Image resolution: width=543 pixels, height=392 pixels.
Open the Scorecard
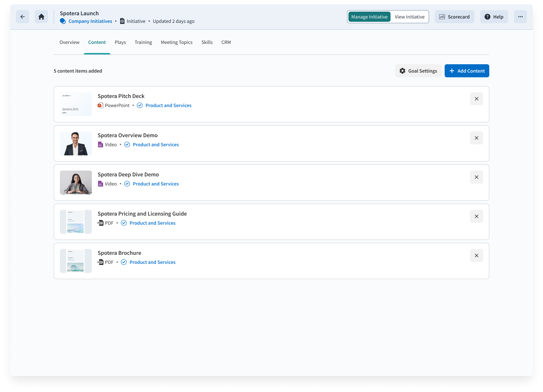pos(454,17)
